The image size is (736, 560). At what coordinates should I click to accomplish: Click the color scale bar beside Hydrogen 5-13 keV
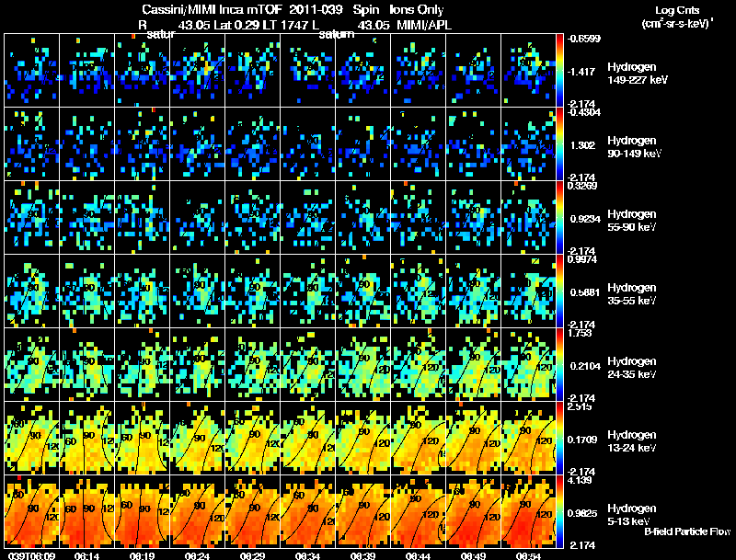pos(559,511)
